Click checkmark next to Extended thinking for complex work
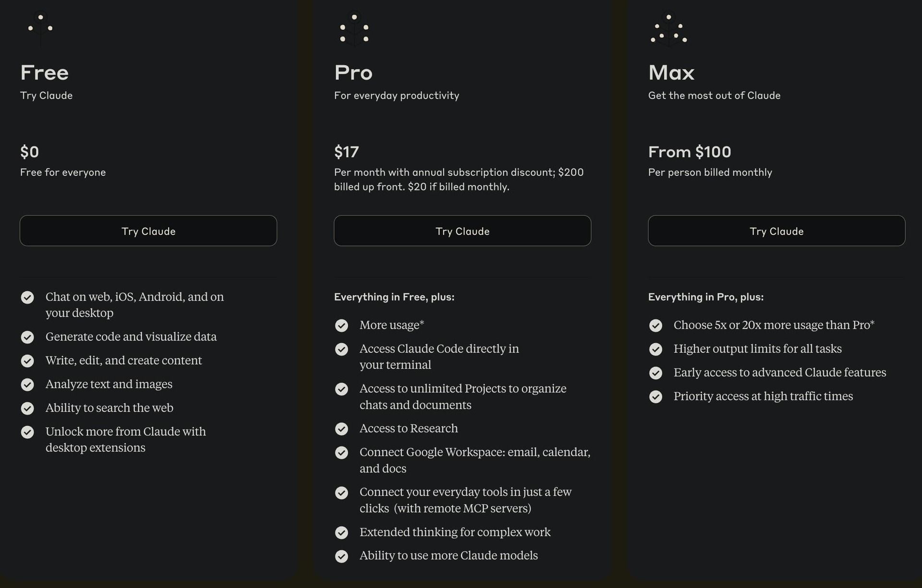 tap(341, 532)
